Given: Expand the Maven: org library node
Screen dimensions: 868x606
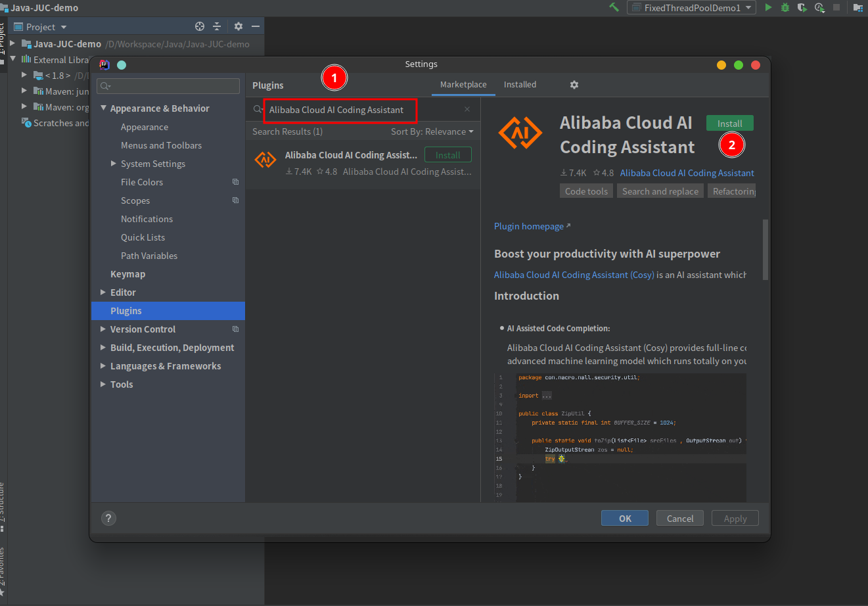Looking at the screenshot, I should [24, 106].
